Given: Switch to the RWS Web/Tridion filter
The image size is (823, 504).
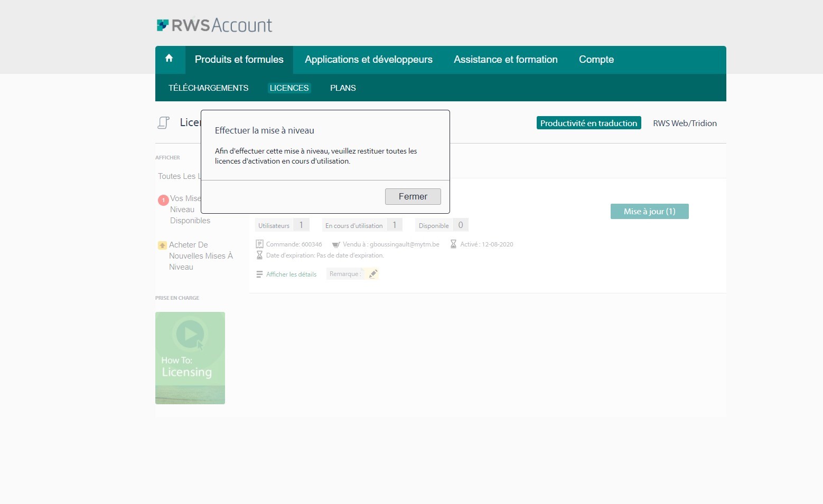Looking at the screenshot, I should pos(685,123).
